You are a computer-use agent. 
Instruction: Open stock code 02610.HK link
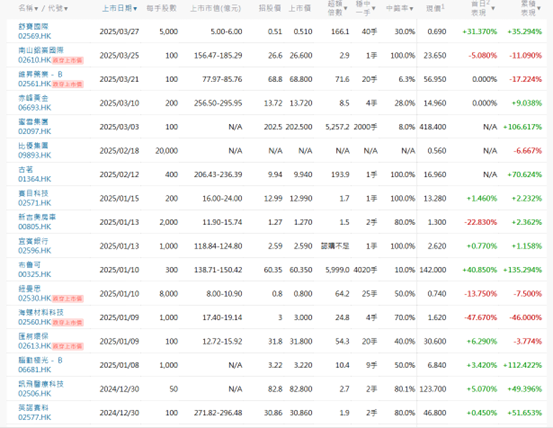(35, 60)
